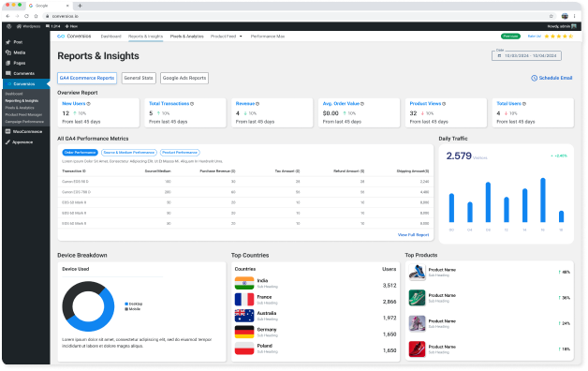Click Schedule Email link
588x371 pixels.
click(551, 78)
